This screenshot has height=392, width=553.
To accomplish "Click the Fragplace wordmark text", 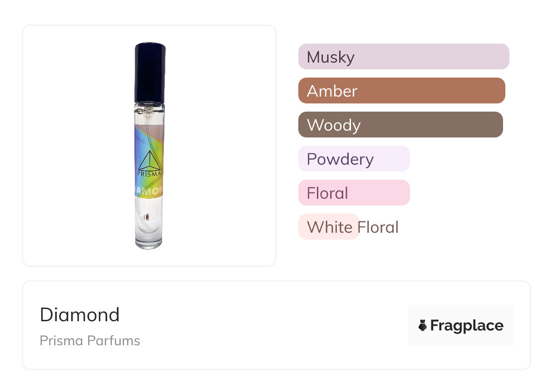I will (467, 326).
